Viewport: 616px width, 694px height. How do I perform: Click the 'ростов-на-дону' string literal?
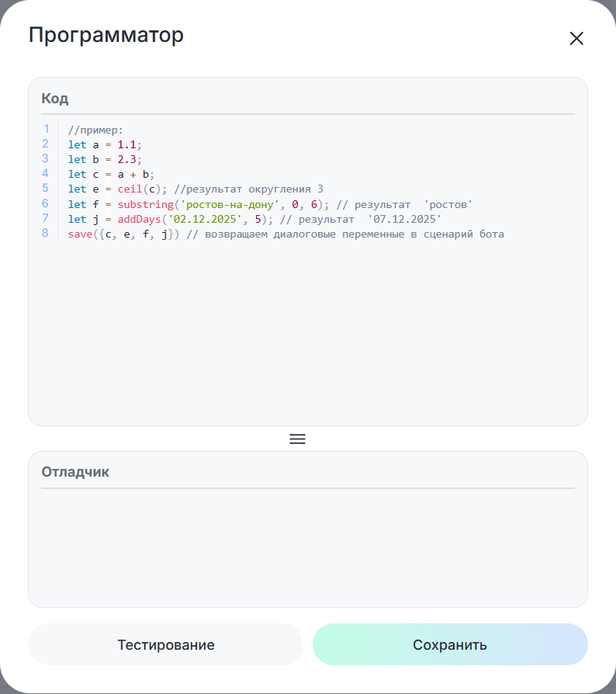click(x=228, y=204)
